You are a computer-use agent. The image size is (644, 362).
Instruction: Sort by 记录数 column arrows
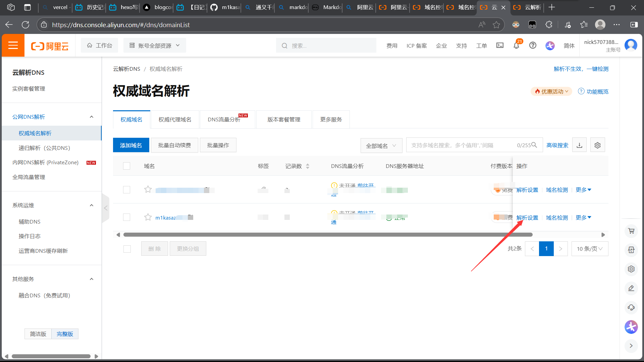308,166
